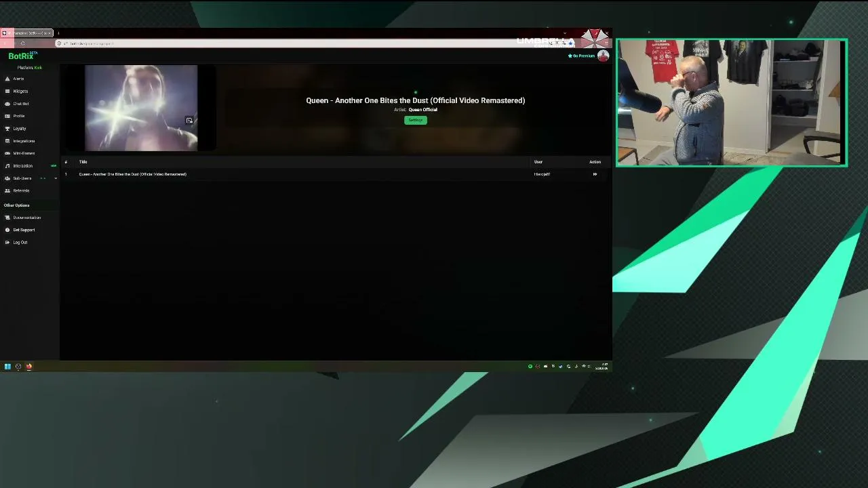Open the Widgets sidebar section

click(20, 91)
